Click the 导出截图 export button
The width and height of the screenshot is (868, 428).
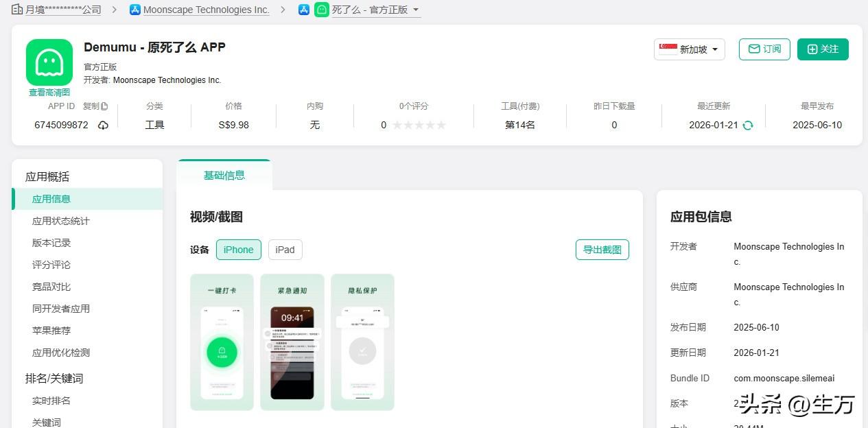(602, 250)
